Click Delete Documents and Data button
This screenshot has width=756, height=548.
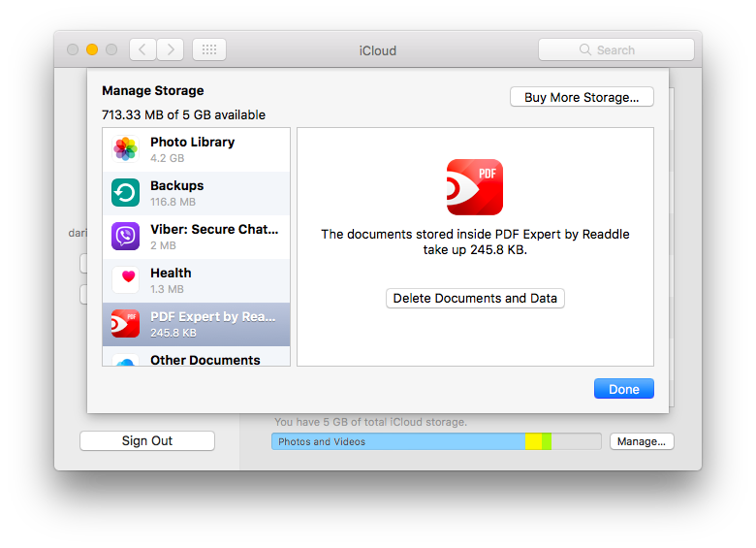(475, 298)
